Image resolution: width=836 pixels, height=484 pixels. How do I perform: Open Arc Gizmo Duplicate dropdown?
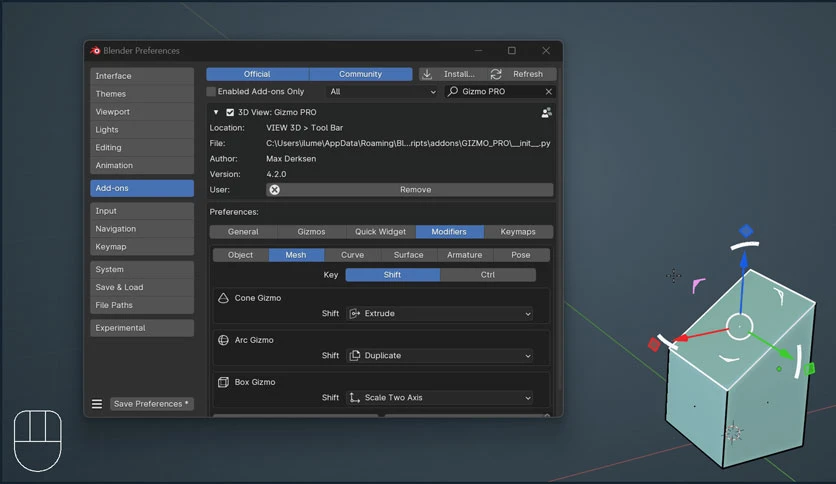tap(440, 356)
